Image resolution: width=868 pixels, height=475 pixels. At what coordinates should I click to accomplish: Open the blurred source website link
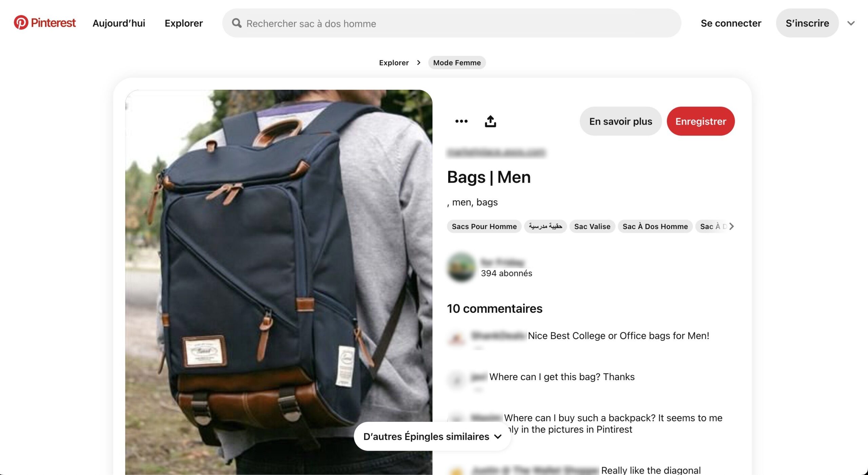click(496, 152)
